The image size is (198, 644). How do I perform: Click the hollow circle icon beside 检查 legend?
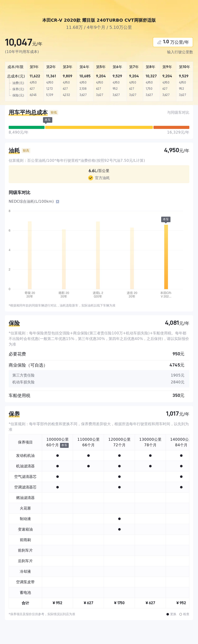pyautogui.click(x=181, y=614)
